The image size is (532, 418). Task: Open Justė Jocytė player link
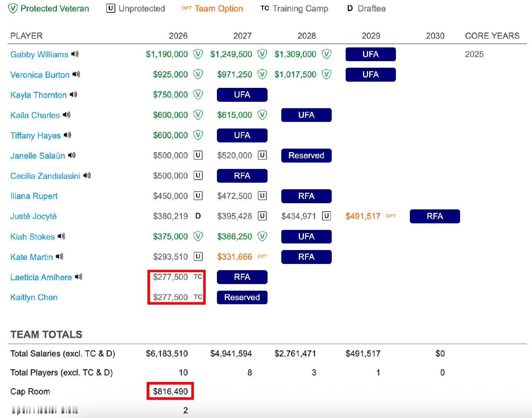point(34,216)
